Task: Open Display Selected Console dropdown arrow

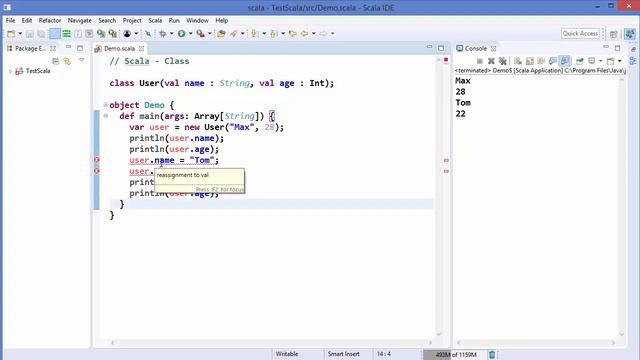Action: 600,61
